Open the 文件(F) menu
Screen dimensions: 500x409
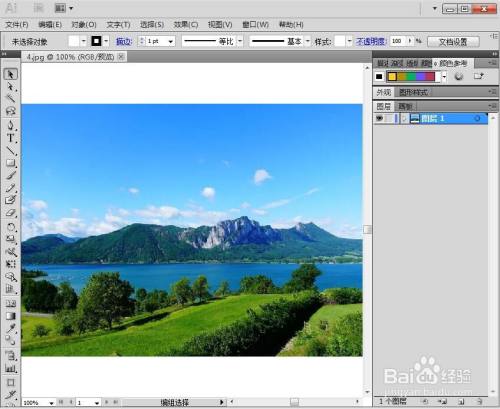pyautogui.click(x=17, y=25)
